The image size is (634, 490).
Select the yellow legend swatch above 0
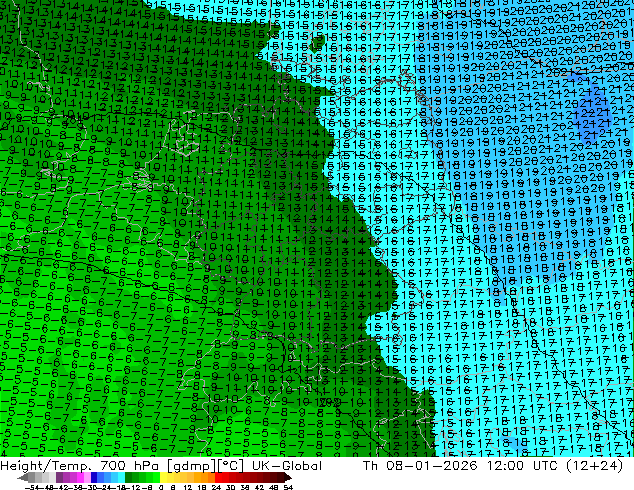[163, 477]
